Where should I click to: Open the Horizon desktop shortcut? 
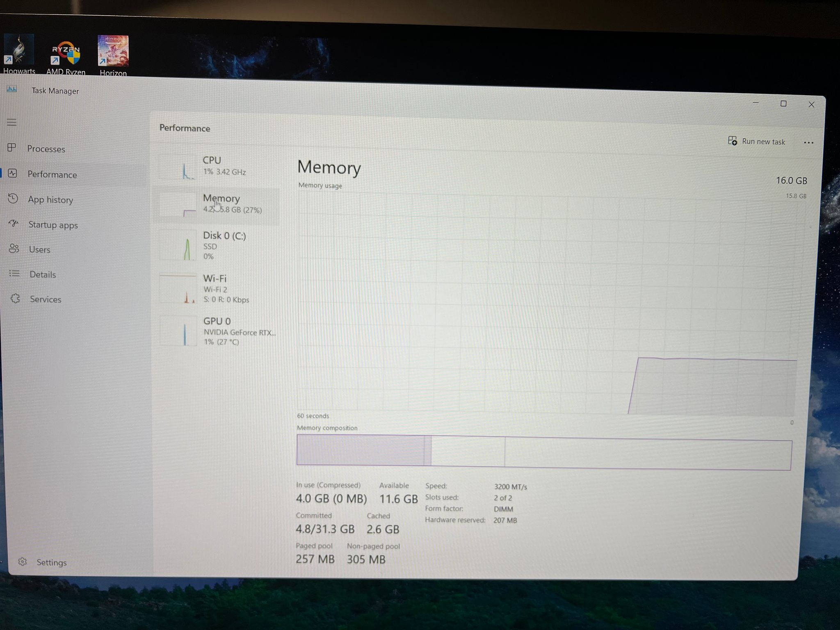(x=113, y=56)
